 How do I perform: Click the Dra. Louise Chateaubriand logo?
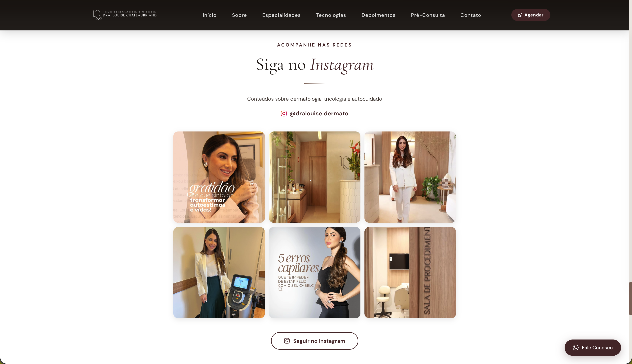coord(124,15)
